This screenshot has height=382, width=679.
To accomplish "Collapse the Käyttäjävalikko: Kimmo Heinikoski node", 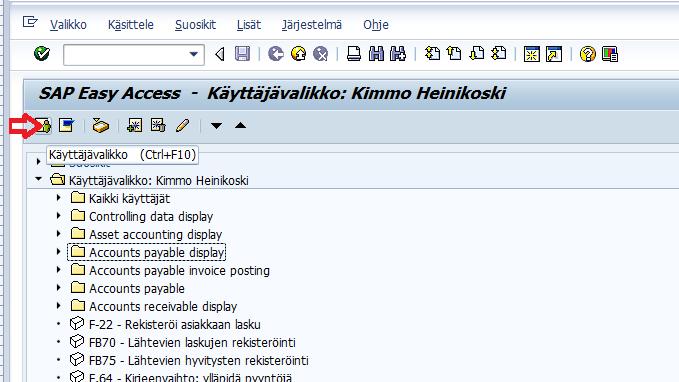I will pyautogui.click(x=39, y=179).
